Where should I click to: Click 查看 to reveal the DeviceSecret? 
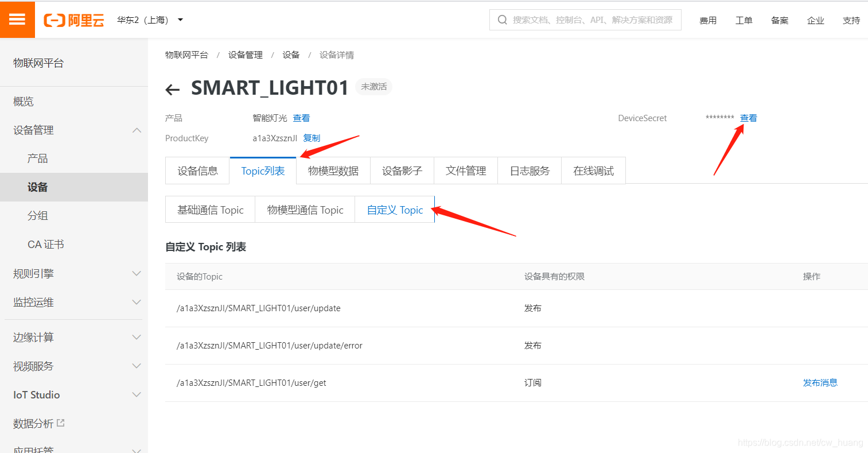click(x=749, y=118)
